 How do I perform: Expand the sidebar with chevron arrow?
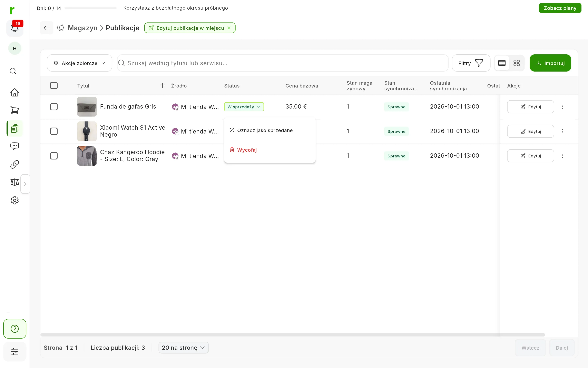[25, 184]
